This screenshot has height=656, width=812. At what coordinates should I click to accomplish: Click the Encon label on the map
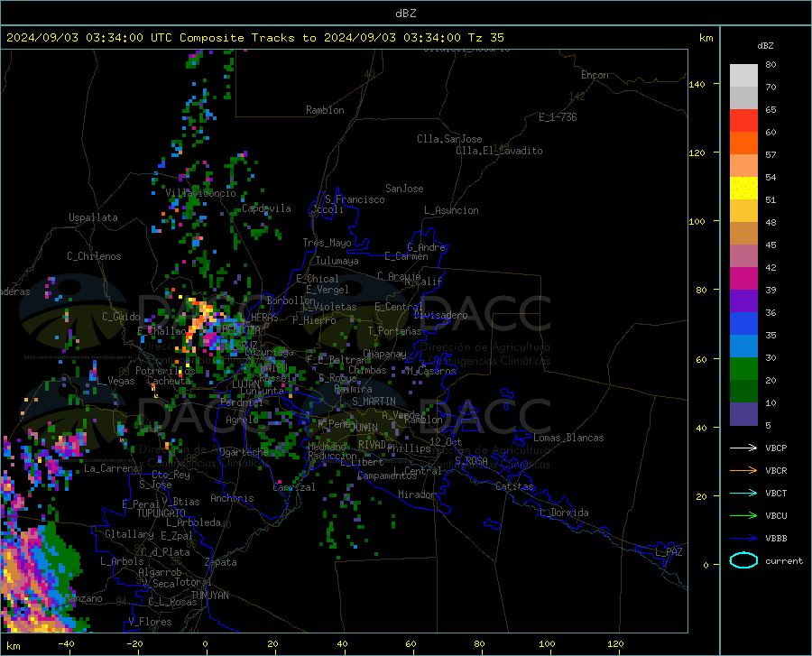tap(595, 75)
